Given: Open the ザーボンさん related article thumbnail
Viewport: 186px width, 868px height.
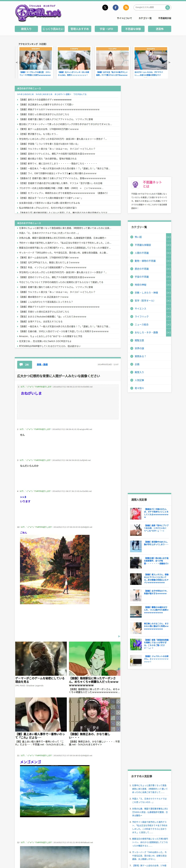Looking at the screenshot, I should click(x=94, y=659).
